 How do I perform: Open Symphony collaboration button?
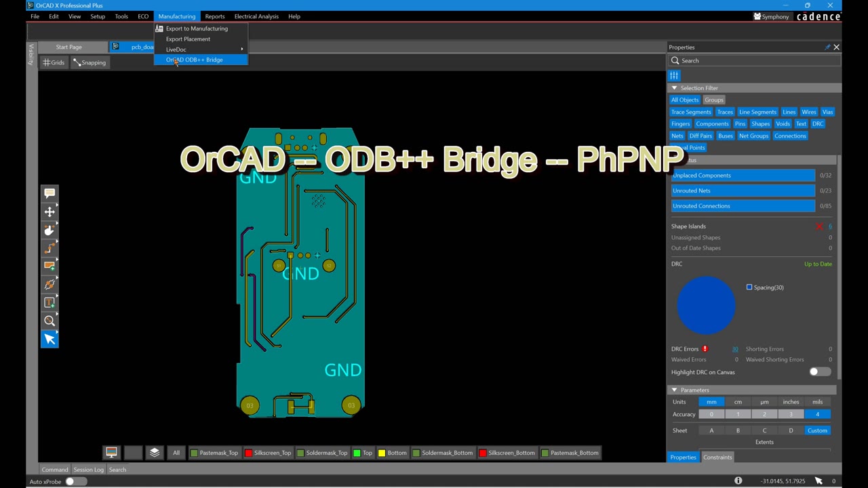tap(772, 16)
